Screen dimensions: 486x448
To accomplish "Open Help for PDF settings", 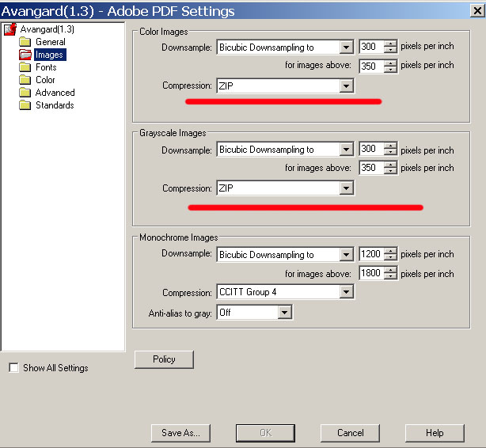I will (435, 433).
